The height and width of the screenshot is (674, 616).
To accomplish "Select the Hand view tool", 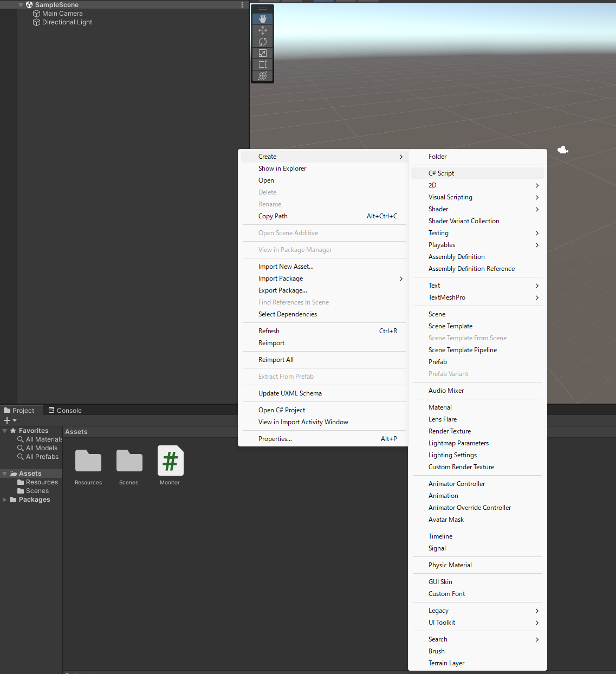I will click(x=263, y=19).
